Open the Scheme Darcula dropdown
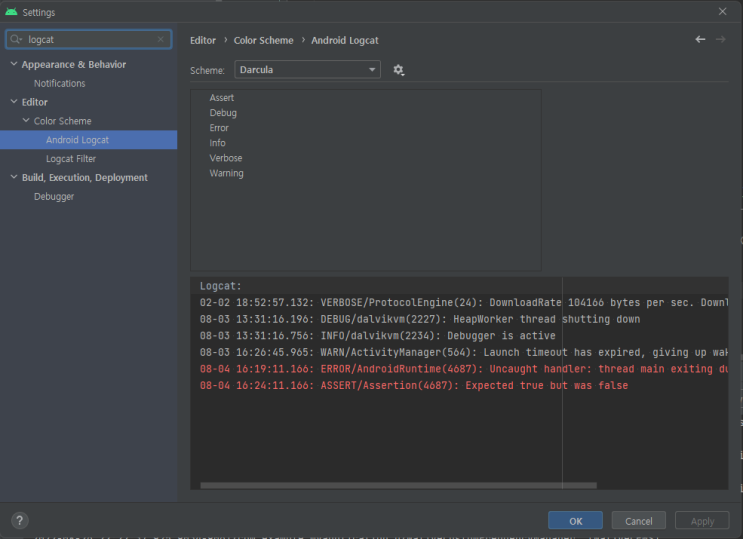Viewport: 743px width, 539px height. click(307, 70)
